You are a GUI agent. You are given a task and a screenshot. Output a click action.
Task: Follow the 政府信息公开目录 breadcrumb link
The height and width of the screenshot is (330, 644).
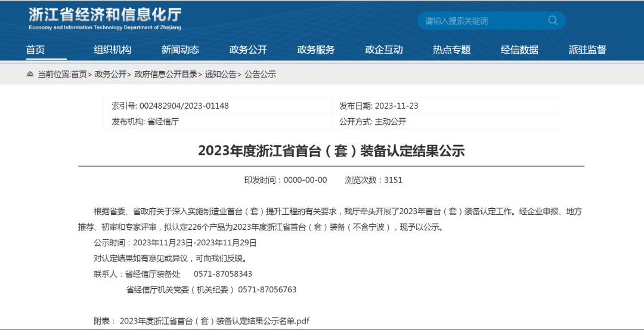[x=166, y=75]
